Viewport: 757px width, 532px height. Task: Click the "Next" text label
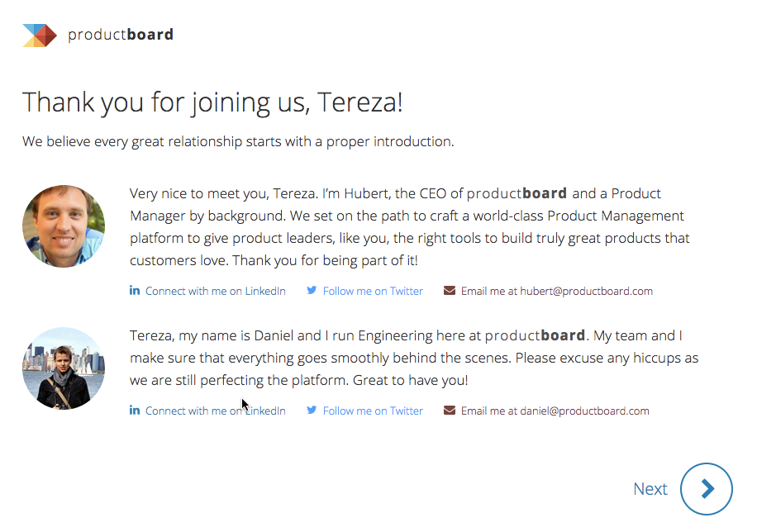[650, 489]
